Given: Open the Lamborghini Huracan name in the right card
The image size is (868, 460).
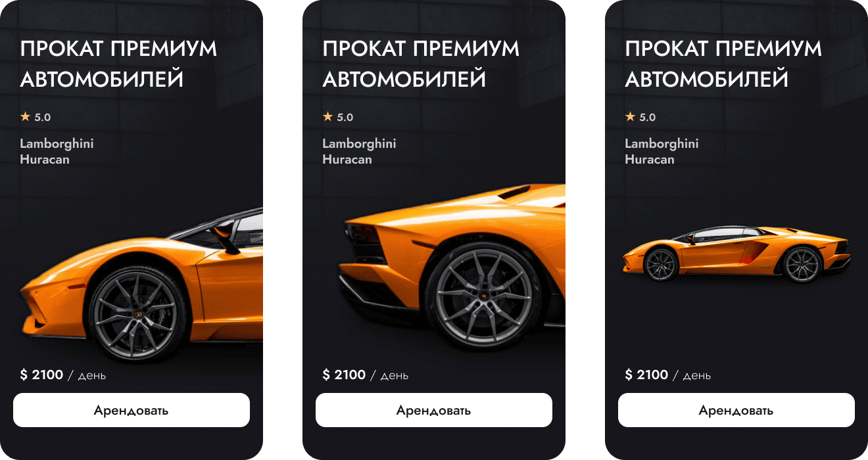Looking at the screenshot, I should [x=662, y=151].
